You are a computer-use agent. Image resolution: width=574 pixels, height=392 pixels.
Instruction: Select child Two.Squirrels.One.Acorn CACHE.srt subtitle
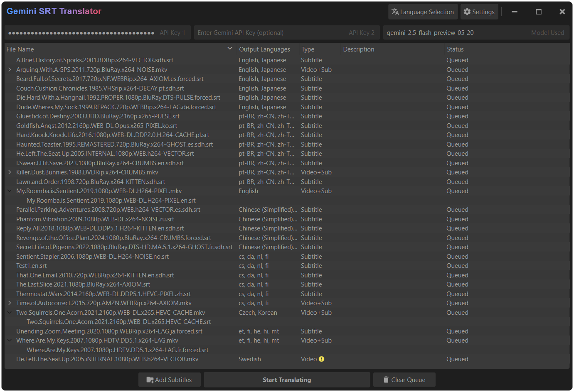pyautogui.click(x=118, y=322)
